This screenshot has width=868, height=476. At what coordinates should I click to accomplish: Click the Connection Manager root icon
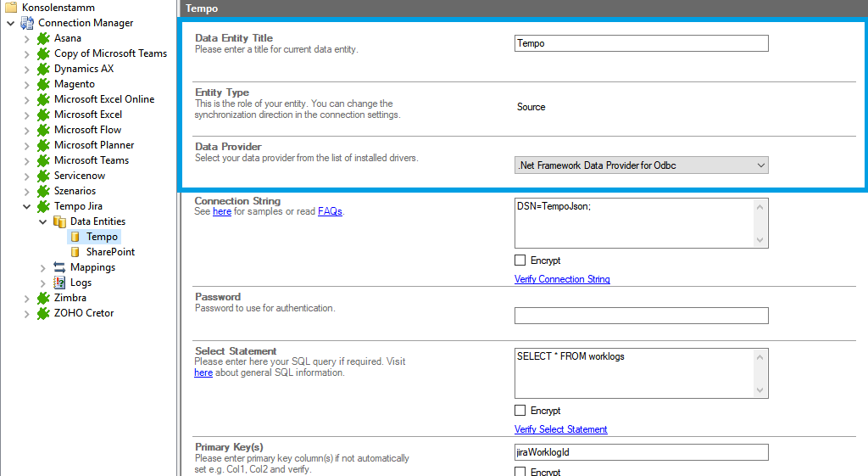click(27, 23)
